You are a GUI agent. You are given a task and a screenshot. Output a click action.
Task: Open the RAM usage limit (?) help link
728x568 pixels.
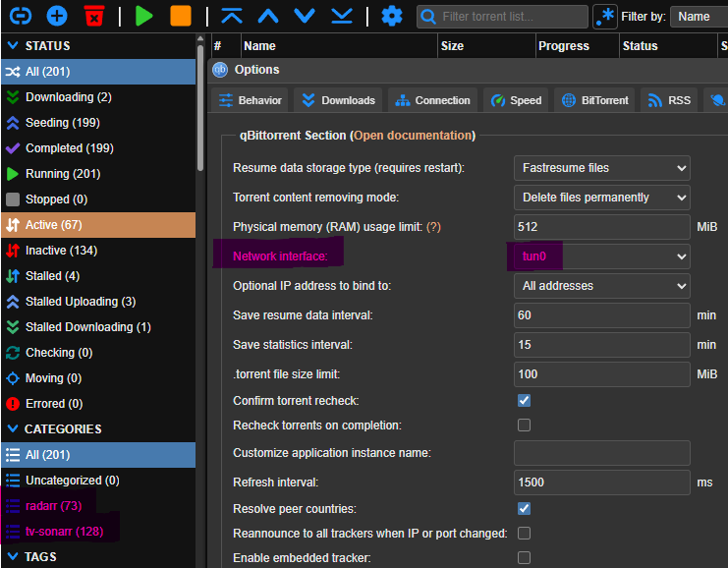point(433,227)
